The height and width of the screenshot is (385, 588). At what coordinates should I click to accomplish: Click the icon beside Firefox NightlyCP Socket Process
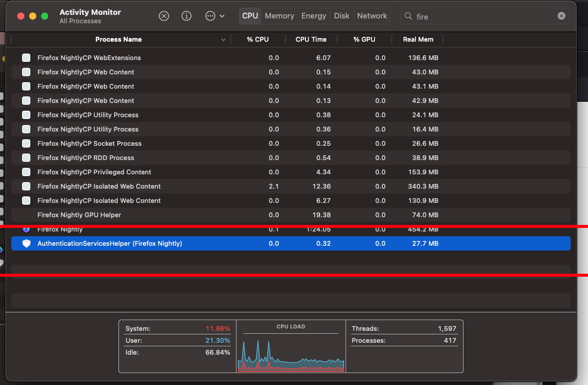(x=26, y=143)
